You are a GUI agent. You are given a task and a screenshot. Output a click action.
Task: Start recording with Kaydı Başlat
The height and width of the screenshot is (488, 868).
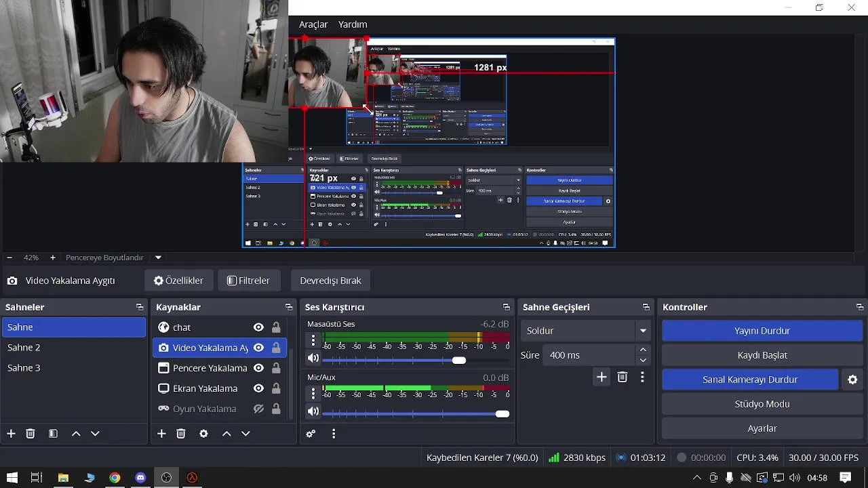click(762, 355)
